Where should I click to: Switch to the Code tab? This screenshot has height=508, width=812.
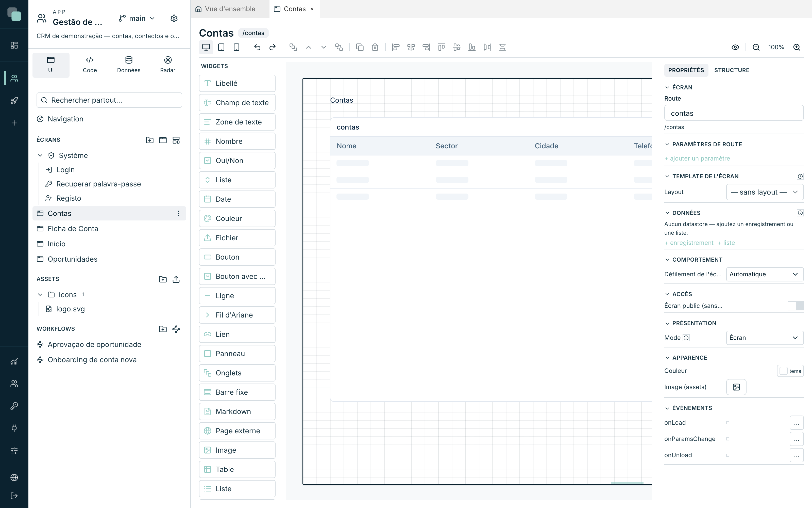(x=90, y=65)
